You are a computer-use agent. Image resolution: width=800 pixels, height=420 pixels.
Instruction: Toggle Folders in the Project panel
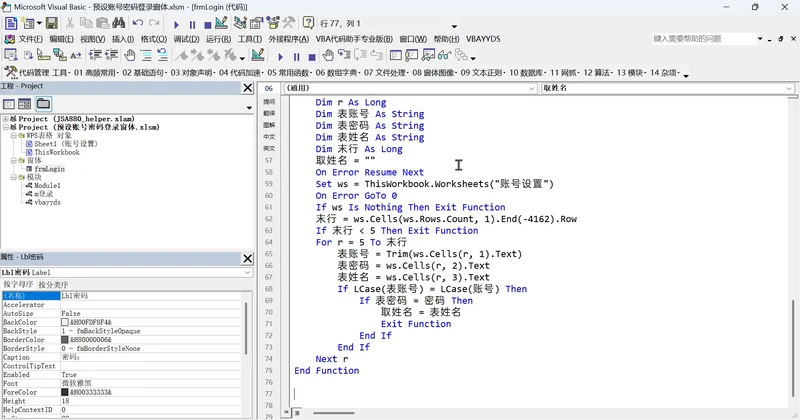pyautogui.click(x=43, y=104)
